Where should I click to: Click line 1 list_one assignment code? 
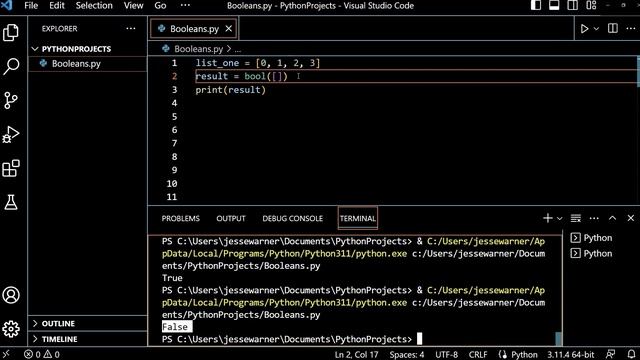(258, 63)
